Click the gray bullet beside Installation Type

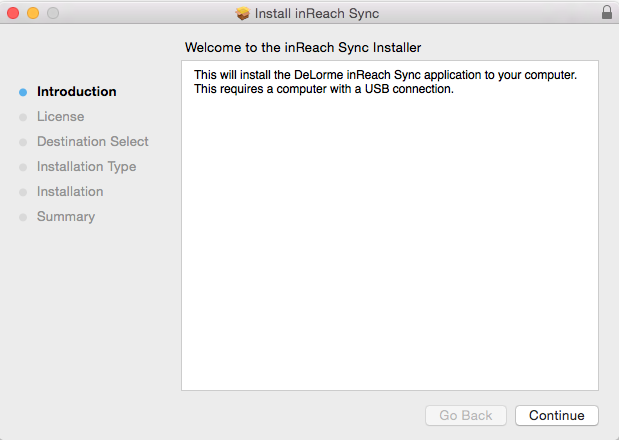(23, 167)
